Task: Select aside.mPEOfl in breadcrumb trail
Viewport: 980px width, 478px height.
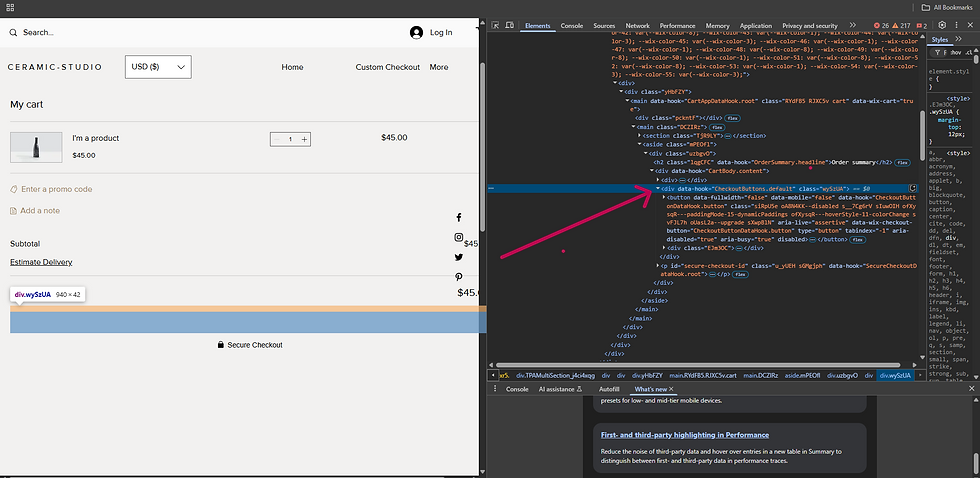Action: pyautogui.click(x=802, y=376)
